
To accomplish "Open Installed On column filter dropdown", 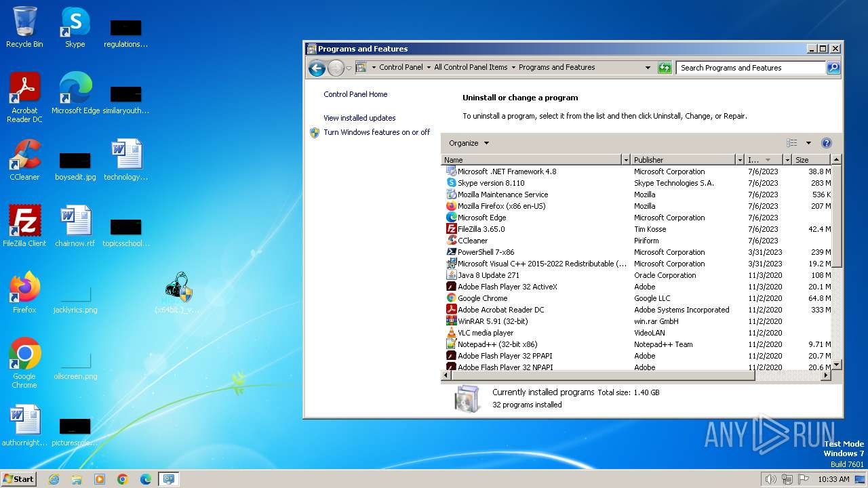I will pos(787,160).
